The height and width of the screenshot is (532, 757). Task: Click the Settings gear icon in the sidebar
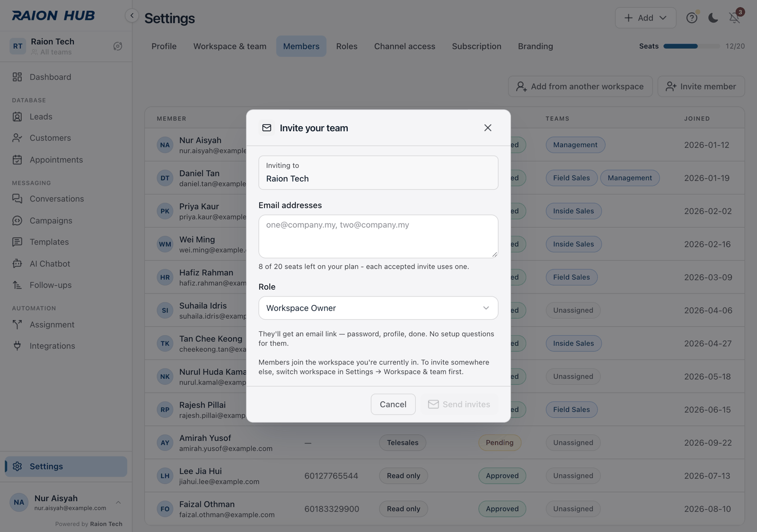18,467
